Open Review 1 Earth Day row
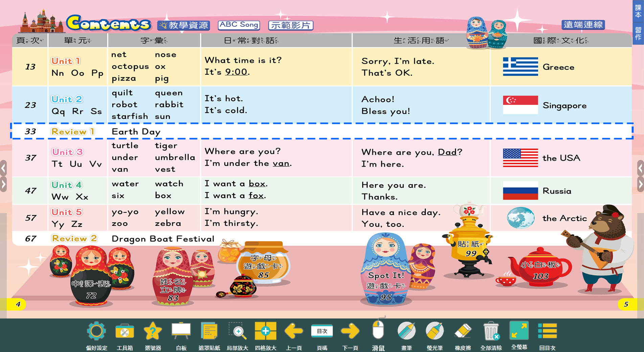Screen dimensions: 644x352 (x=322, y=132)
